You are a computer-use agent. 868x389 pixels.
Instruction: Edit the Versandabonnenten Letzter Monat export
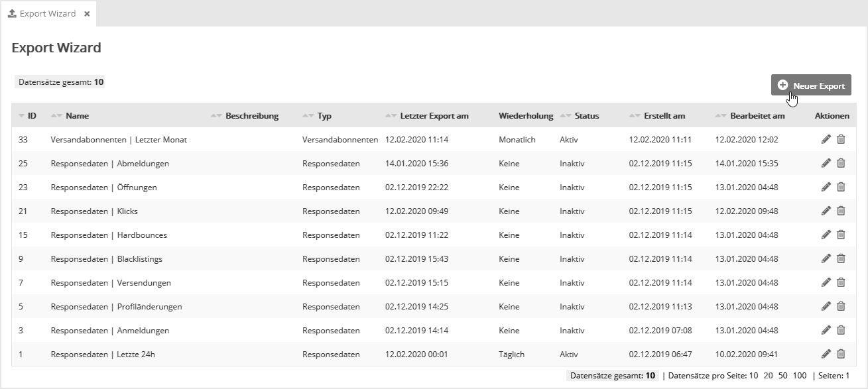click(x=826, y=140)
